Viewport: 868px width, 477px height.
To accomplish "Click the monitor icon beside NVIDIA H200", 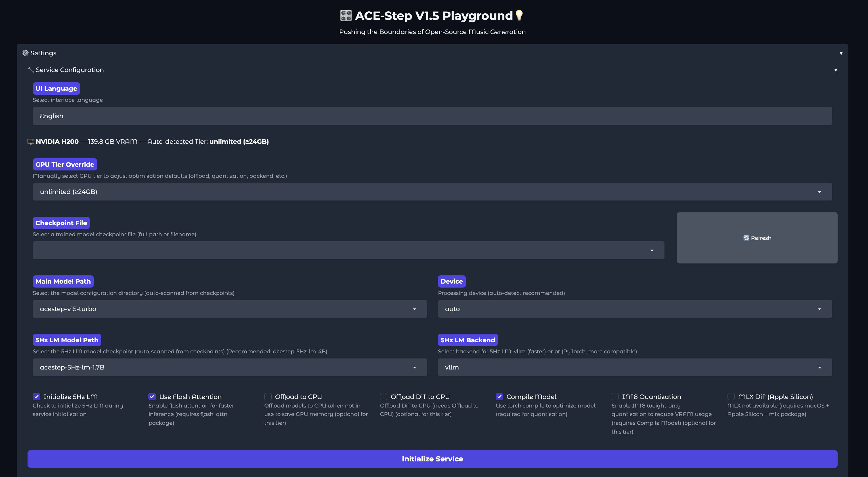I will click(x=31, y=142).
